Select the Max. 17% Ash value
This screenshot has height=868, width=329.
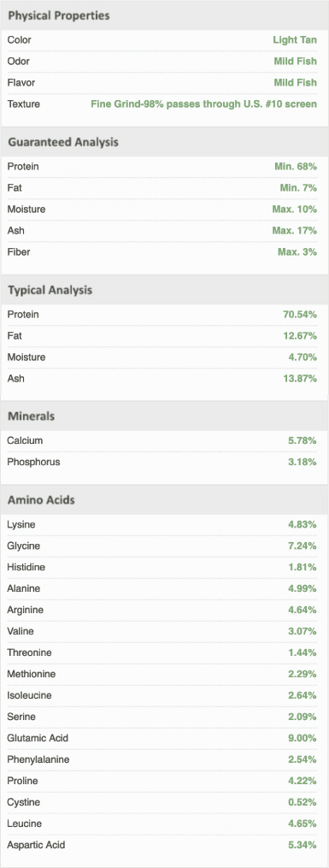coord(295,230)
